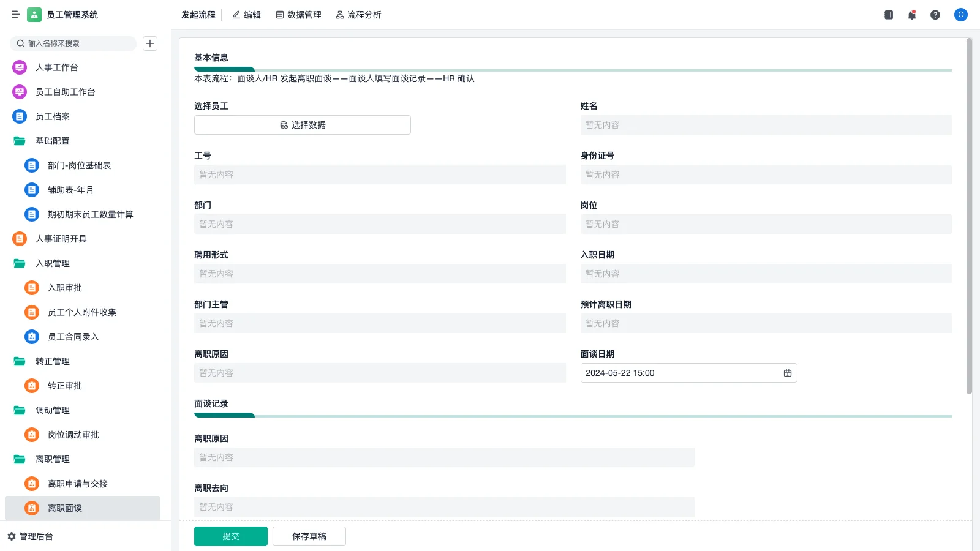This screenshot has height=551, width=980.
Task: Click the 选择数据 employee picker field
Action: (x=302, y=125)
